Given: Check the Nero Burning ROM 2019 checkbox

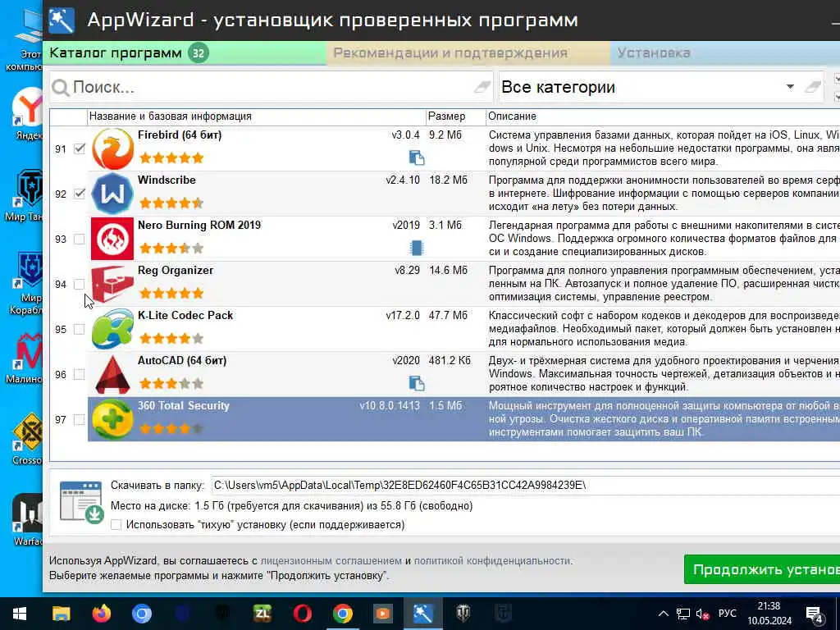Looking at the screenshot, I should tap(80, 239).
